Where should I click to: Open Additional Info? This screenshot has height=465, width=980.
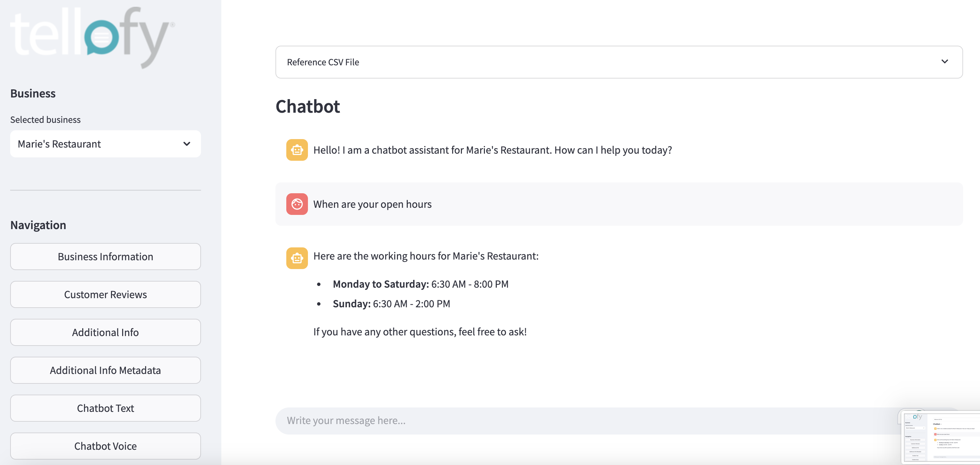(105, 332)
